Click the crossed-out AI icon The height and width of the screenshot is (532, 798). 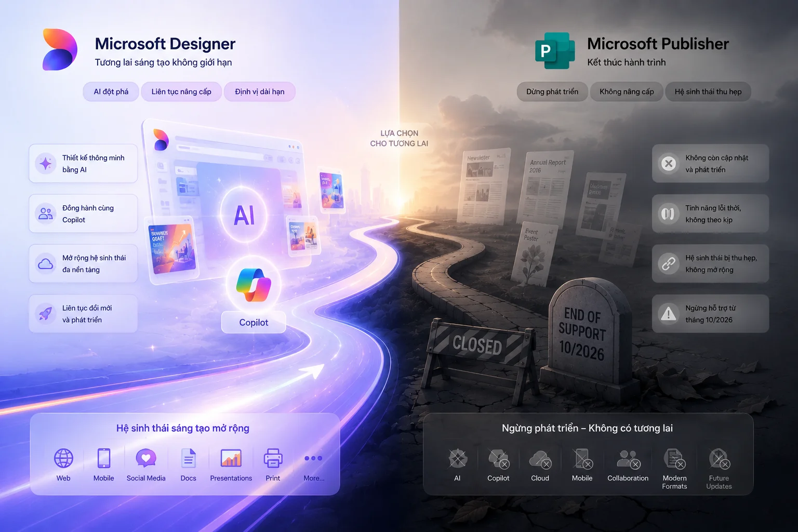click(458, 458)
